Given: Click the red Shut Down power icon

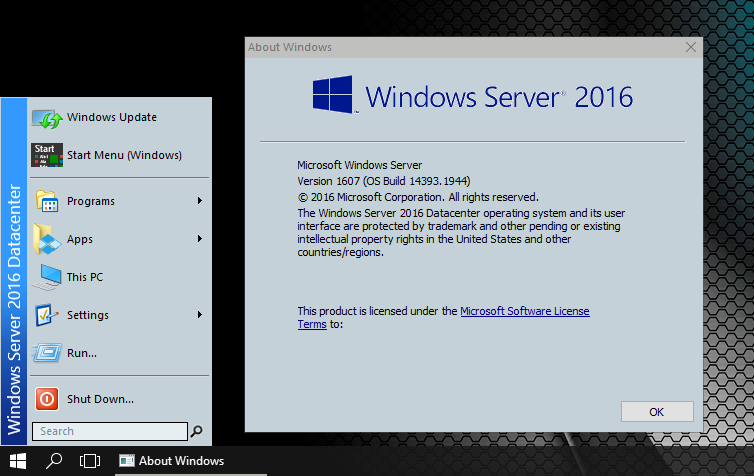Looking at the screenshot, I should [x=47, y=399].
